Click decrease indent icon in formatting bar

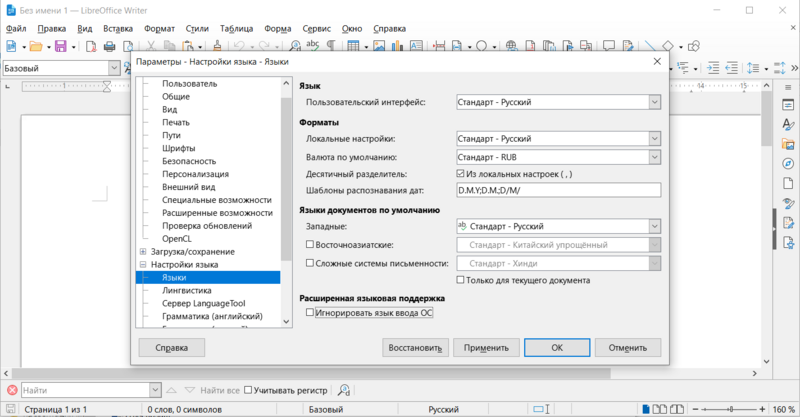[732, 68]
